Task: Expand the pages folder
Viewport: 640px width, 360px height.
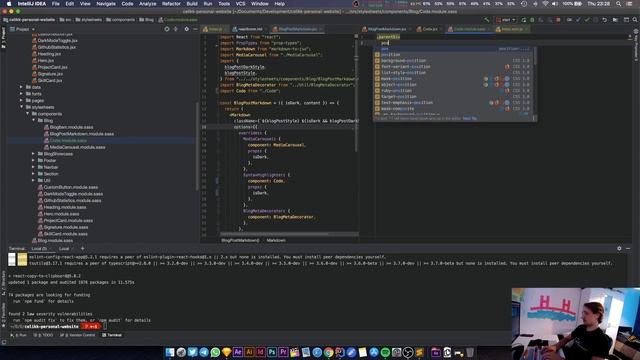Action: (x=21, y=100)
